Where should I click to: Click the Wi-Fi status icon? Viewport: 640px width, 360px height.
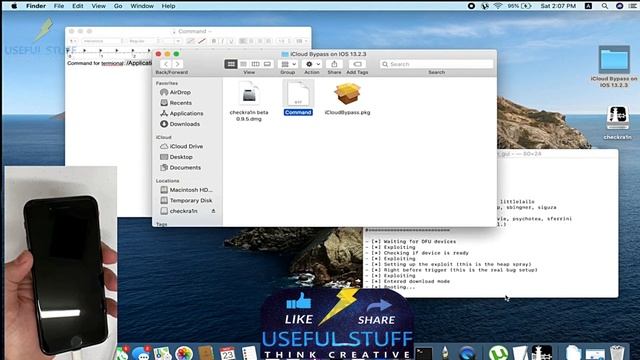pos(498,6)
